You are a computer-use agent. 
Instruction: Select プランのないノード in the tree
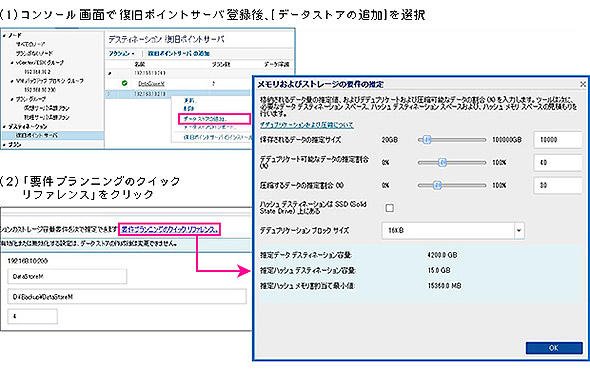tap(34, 53)
